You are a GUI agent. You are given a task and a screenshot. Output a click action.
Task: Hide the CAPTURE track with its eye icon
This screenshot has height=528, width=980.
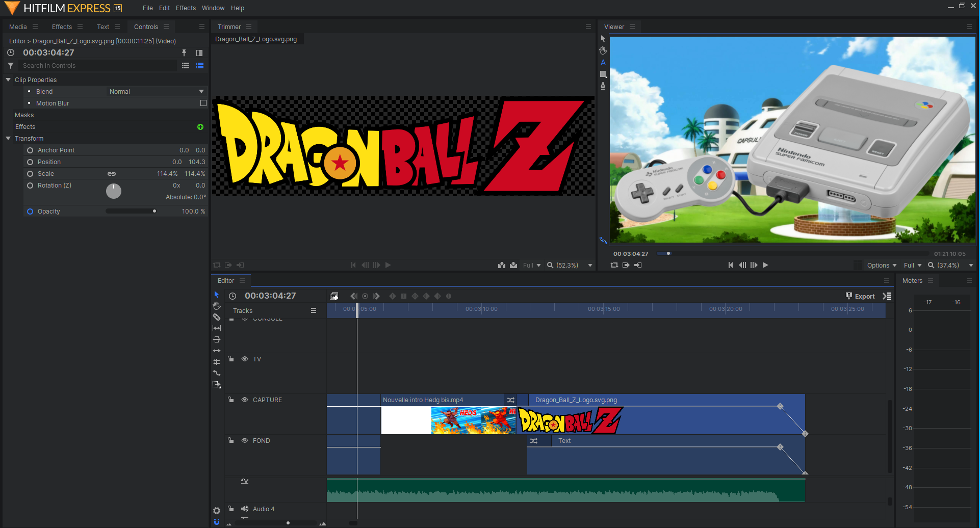(x=245, y=400)
